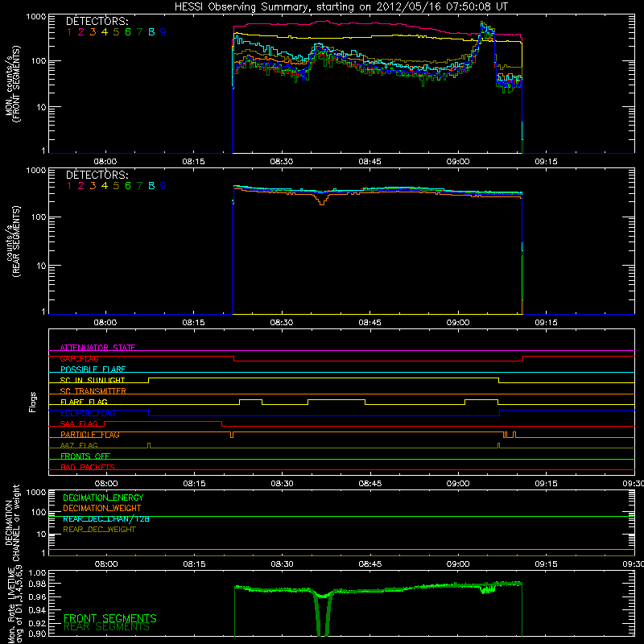Click the HESSI Observing Summary plot title
644x644 pixels.
341,7
